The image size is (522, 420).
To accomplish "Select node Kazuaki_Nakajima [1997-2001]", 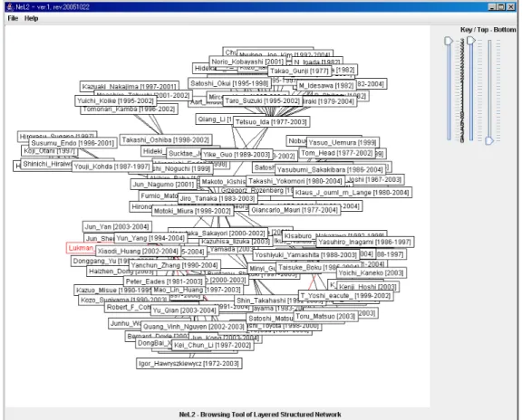I will pyautogui.click(x=130, y=87).
